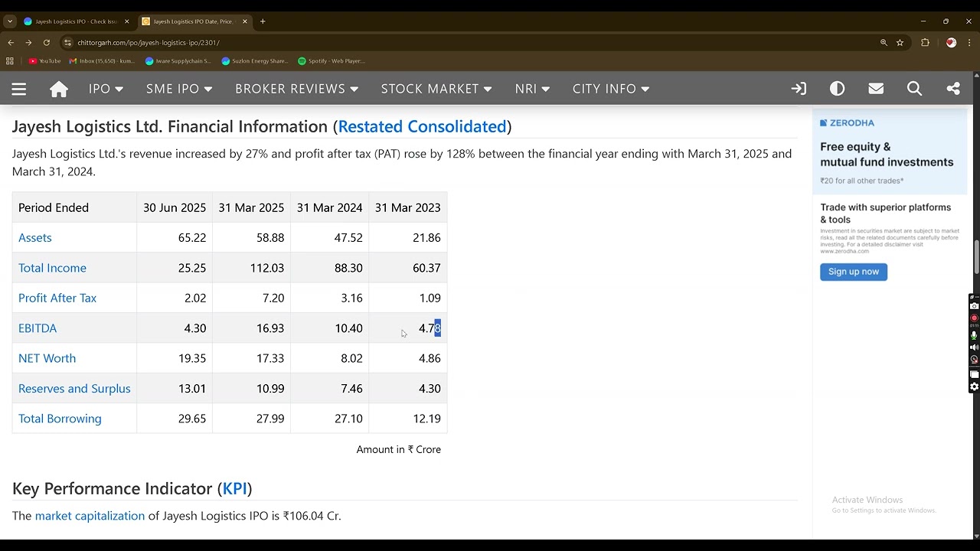
Task: Select the '112.03' Total Income cell
Action: coord(251,268)
